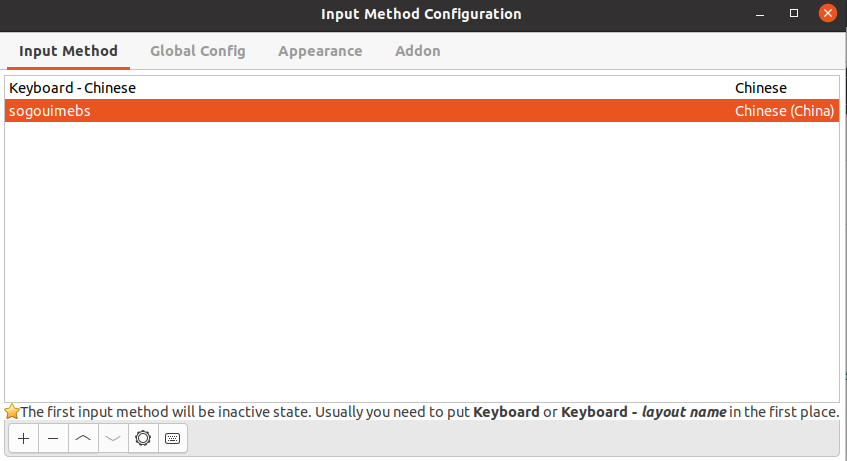
Task: Click the greyed move-down arrow icon
Action: 113,438
